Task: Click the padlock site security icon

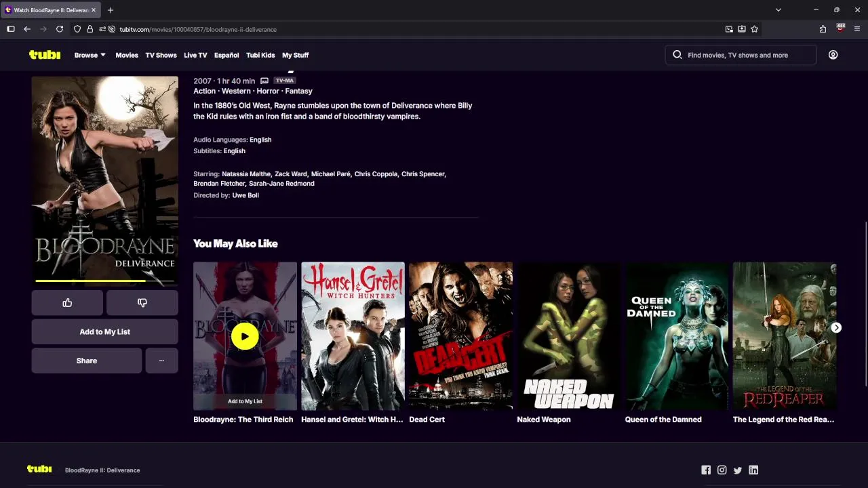Action: (90, 29)
